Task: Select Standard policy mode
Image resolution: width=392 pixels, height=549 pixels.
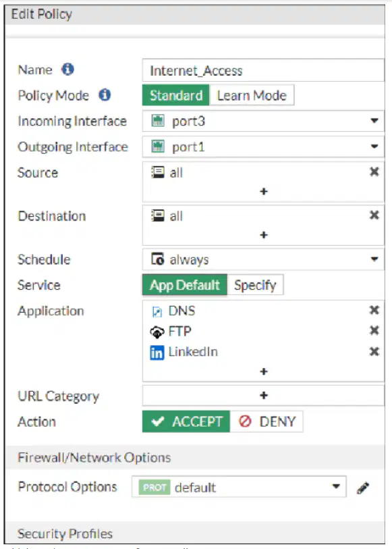Action: [176, 95]
